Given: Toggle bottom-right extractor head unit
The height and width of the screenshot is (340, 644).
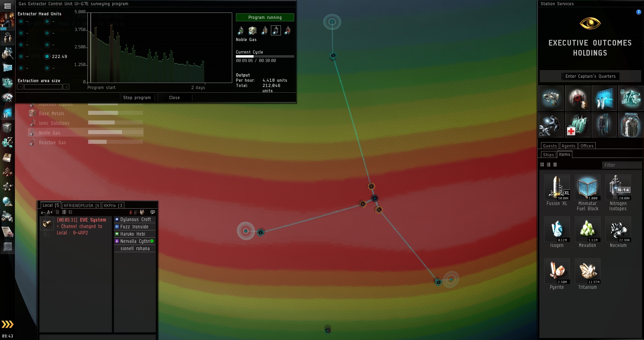Looking at the screenshot, I should (x=47, y=68).
